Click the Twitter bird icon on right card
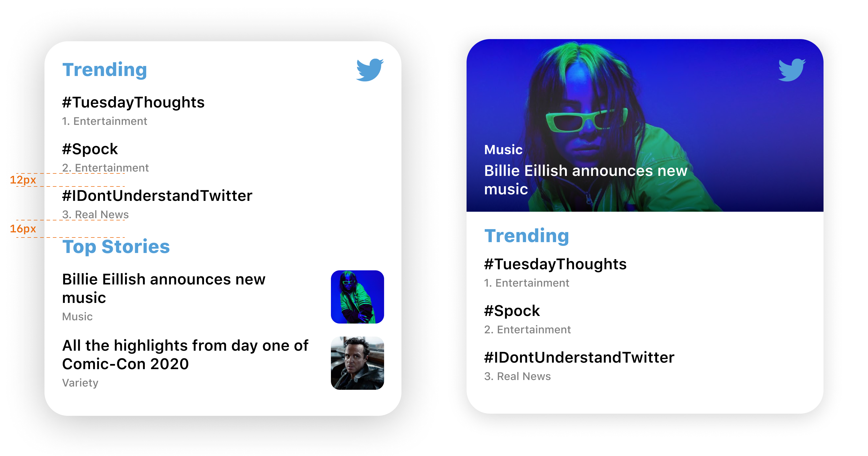 (792, 69)
